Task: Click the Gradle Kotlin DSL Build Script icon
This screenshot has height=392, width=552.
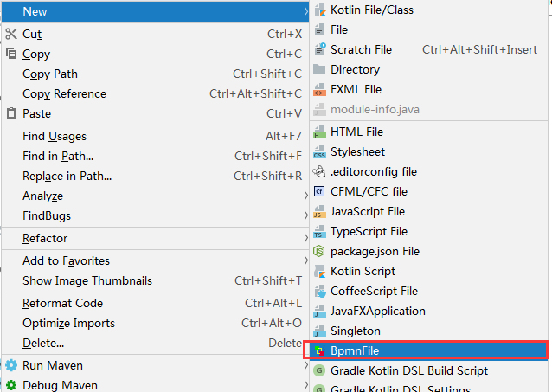Action: click(x=319, y=371)
